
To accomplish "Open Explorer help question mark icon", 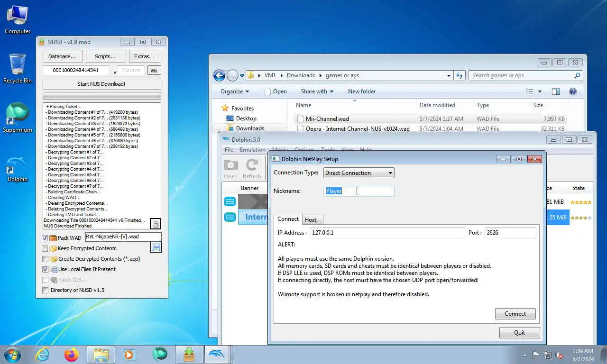I will coord(572,91).
